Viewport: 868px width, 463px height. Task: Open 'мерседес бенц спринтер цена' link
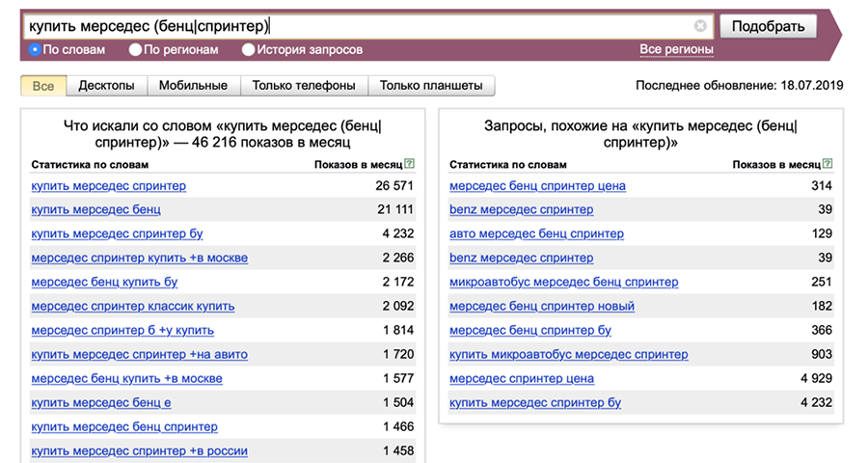(537, 186)
